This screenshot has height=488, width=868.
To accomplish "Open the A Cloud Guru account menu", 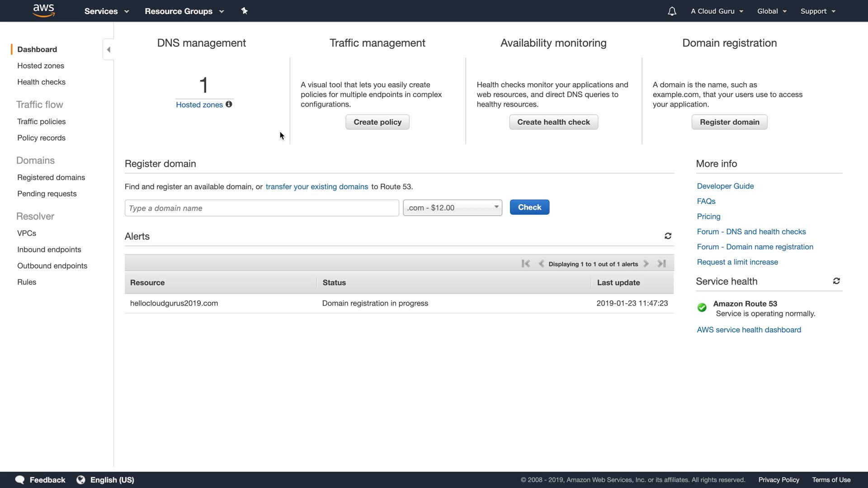I will 717,11.
